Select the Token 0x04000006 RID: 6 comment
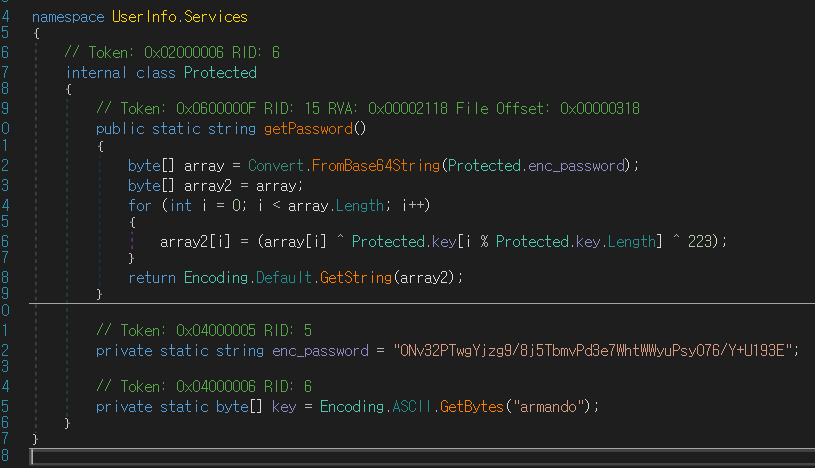This screenshot has width=815, height=468. pos(204,386)
